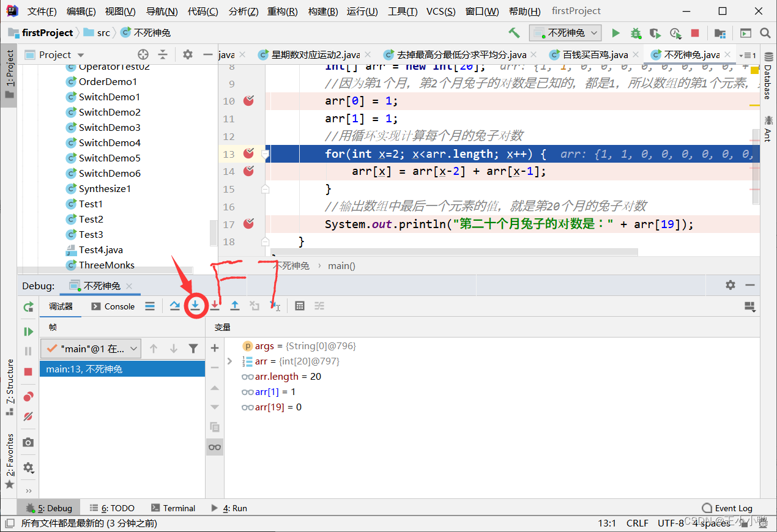View all breakpoints double-red-dot icon

click(x=28, y=397)
